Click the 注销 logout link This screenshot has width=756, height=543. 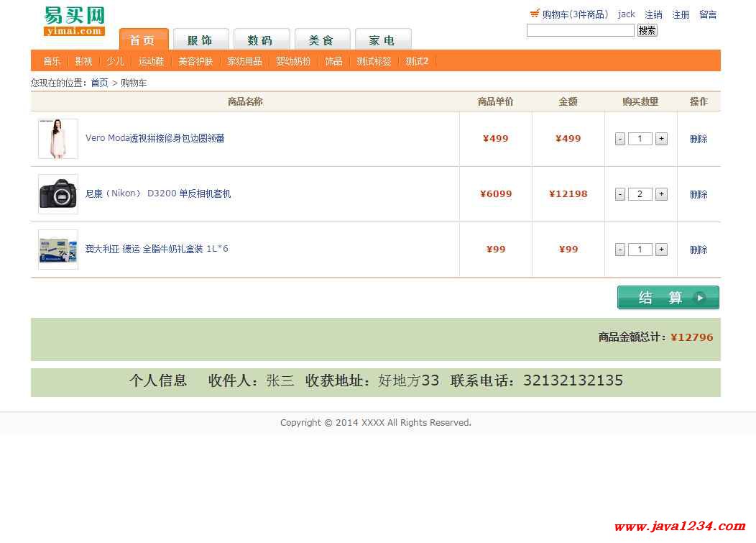point(653,14)
